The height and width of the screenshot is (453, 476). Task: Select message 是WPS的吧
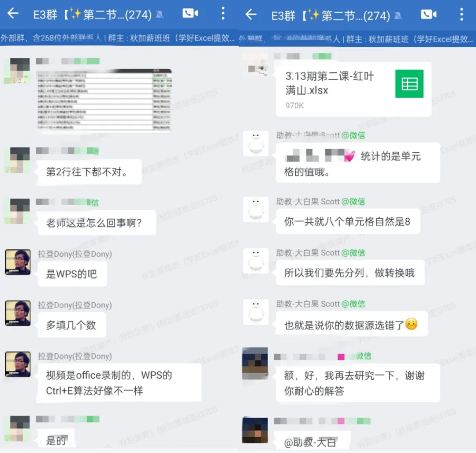[72, 274]
